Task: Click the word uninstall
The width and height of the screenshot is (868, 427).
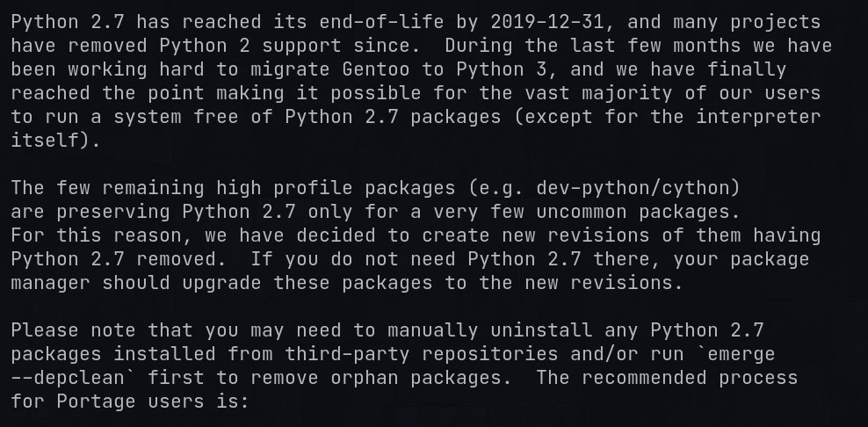Action: click(x=541, y=330)
